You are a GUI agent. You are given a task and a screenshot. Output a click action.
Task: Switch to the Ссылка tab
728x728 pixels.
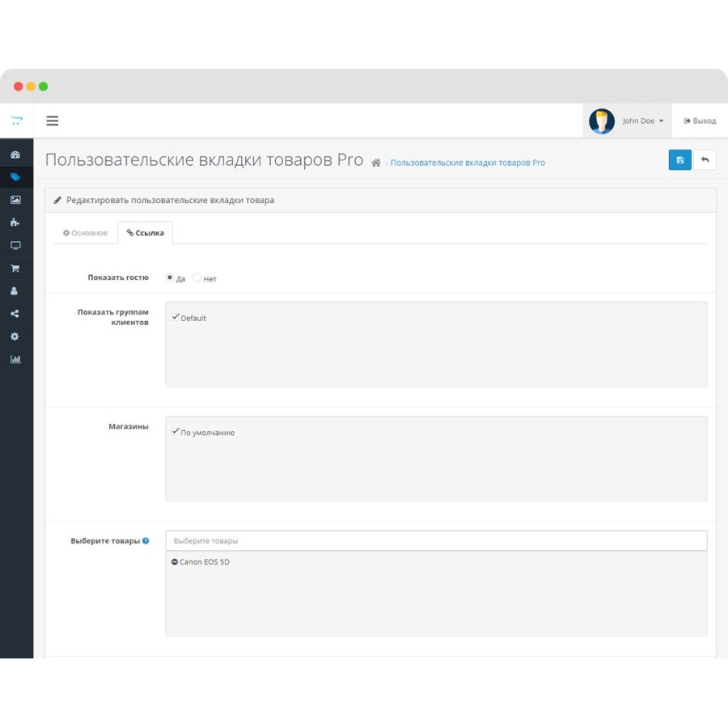coord(146,233)
